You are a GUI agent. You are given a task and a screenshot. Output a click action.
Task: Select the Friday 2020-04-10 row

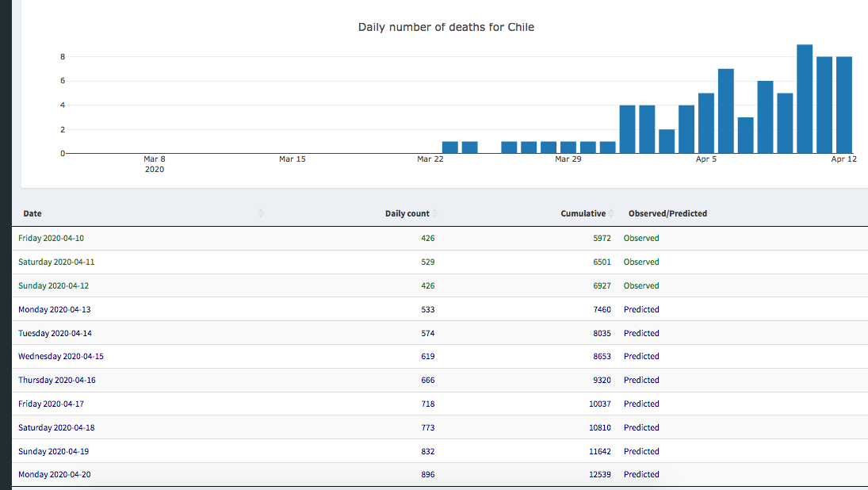(x=51, y=238)
